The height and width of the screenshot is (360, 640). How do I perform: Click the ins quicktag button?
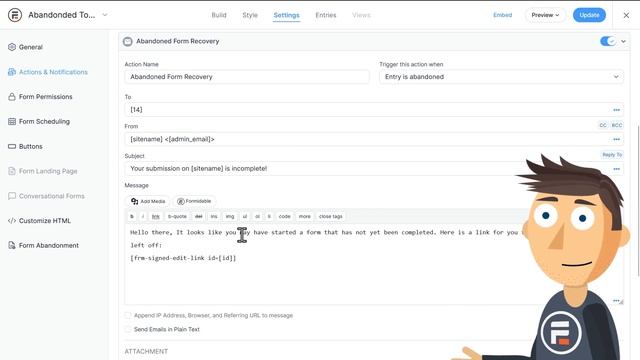[214, 216]
